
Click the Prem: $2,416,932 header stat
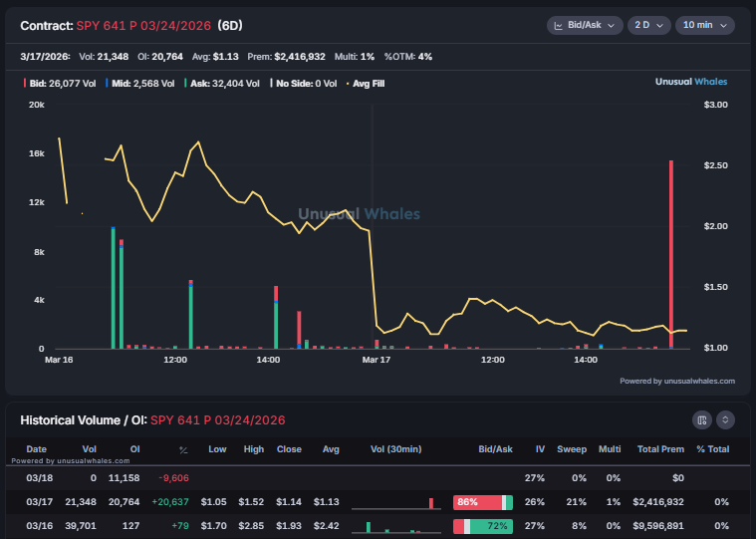(x=287, y=57)
